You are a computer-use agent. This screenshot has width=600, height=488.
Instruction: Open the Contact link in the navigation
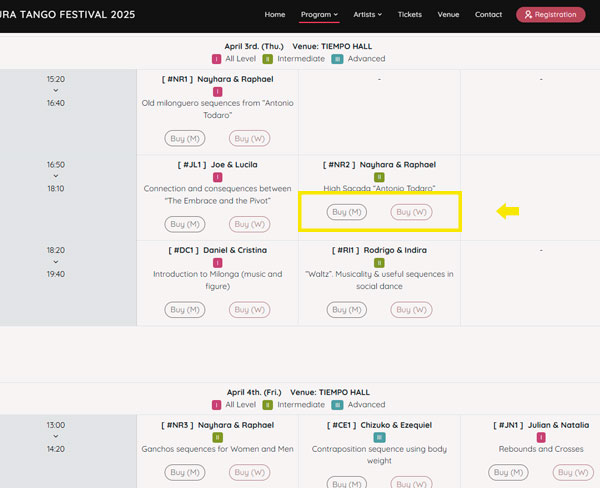488,15
